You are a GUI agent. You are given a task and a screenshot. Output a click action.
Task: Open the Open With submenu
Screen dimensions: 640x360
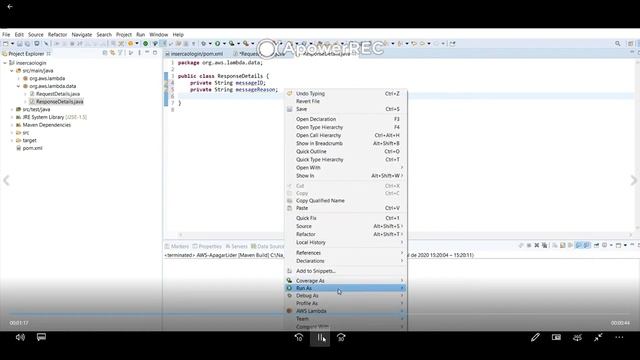pos(345,168)
